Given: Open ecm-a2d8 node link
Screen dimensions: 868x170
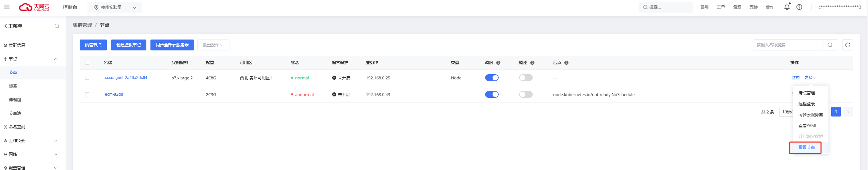Looking at the screenshot, I should (x=114, y=94).
